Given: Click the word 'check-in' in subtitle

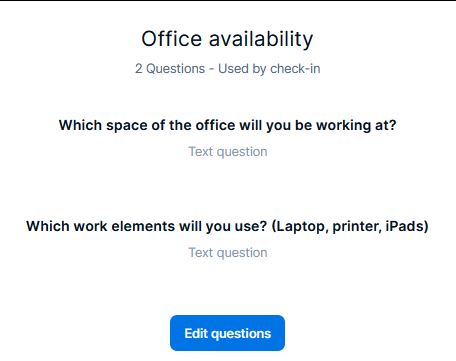Looking at the screenshot, I should pos(295,69).
